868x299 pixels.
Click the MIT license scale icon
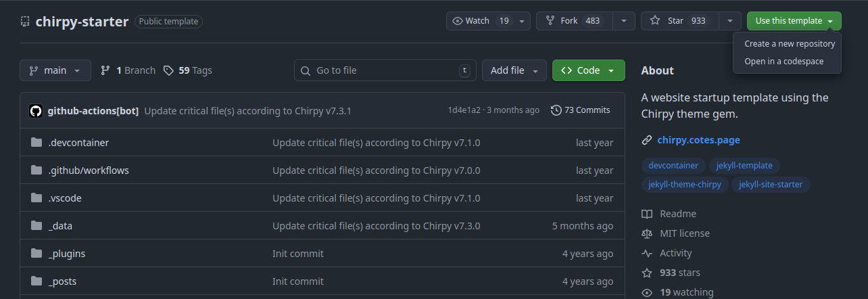tap(647, 233)
